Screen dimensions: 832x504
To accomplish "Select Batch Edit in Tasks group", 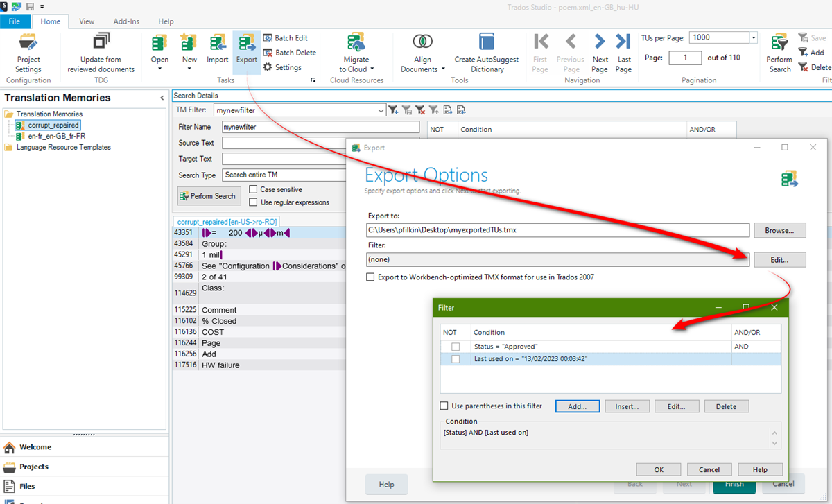I will (285, 38).
